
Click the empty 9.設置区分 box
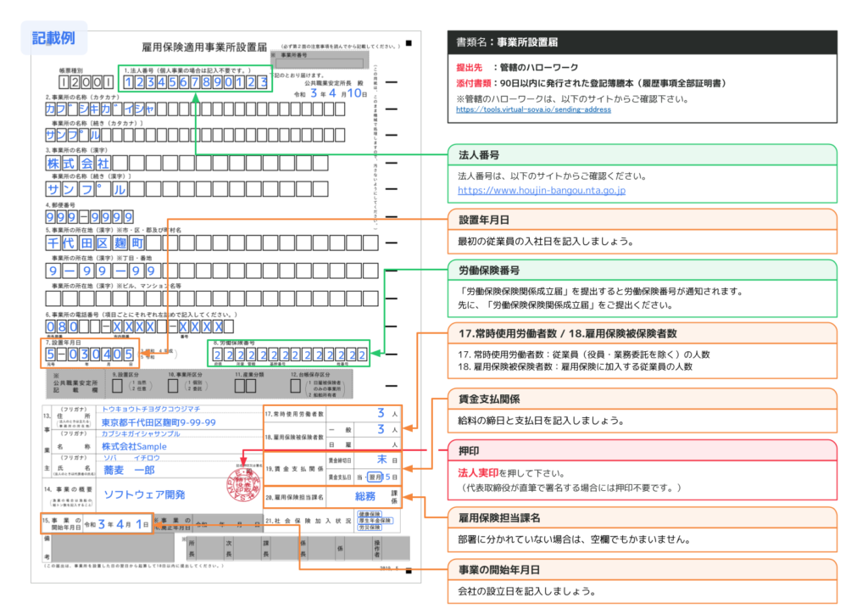pyautogui.click(x=117, y=385)
